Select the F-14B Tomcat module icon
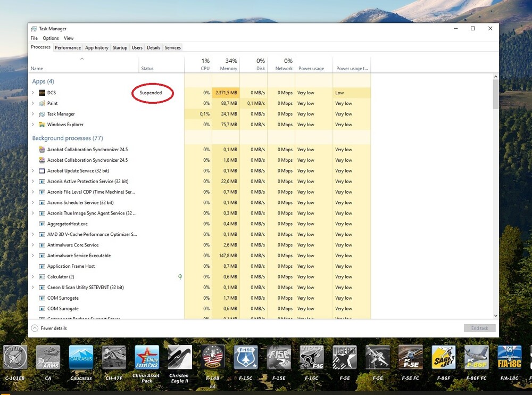Screen dimensions: 532x395 point(213,357)
